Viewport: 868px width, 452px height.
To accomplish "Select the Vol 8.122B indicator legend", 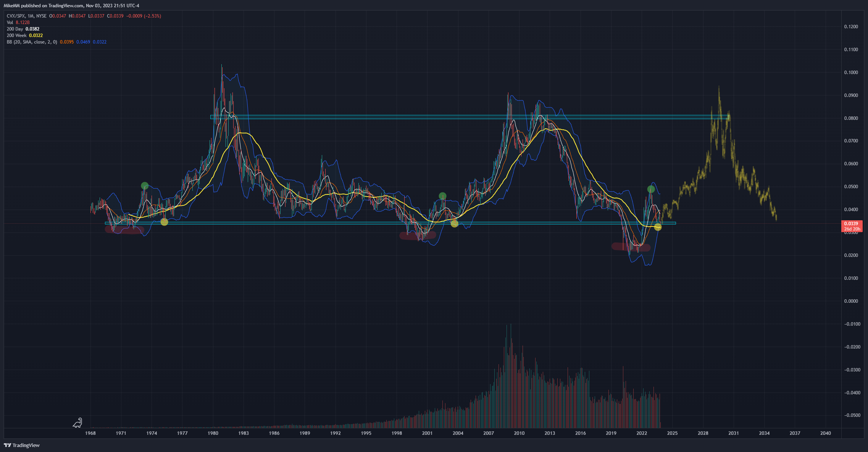I will point(18,23).
